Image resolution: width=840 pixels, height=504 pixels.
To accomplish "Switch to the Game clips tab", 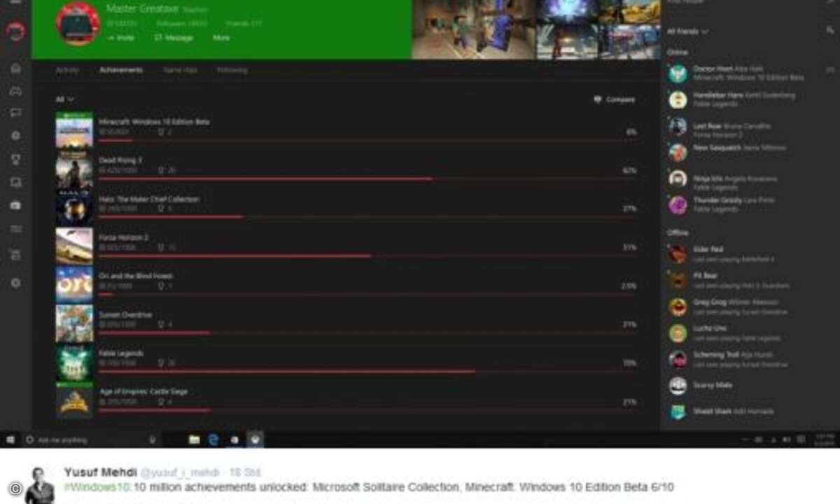I will pyautogui.click(x=180, y=70).
